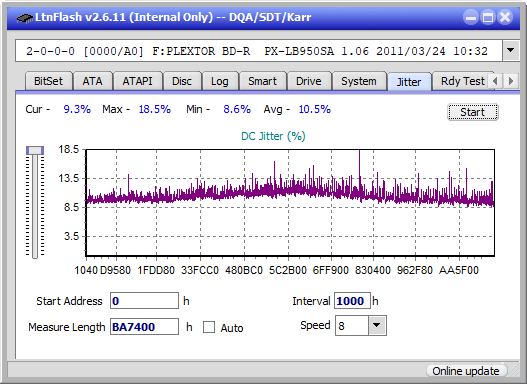
Task: Click the Min value 8.6%
Action: pos(237,109)
